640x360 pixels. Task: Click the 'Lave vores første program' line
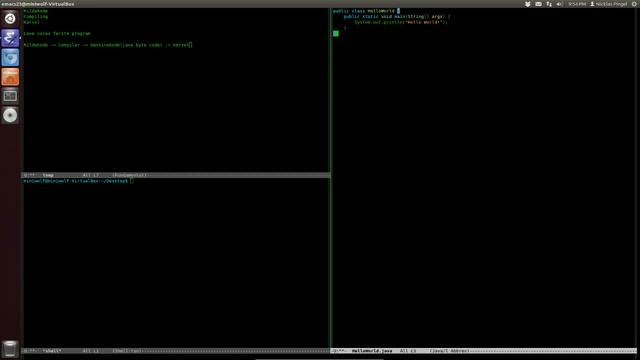point(57,34)
